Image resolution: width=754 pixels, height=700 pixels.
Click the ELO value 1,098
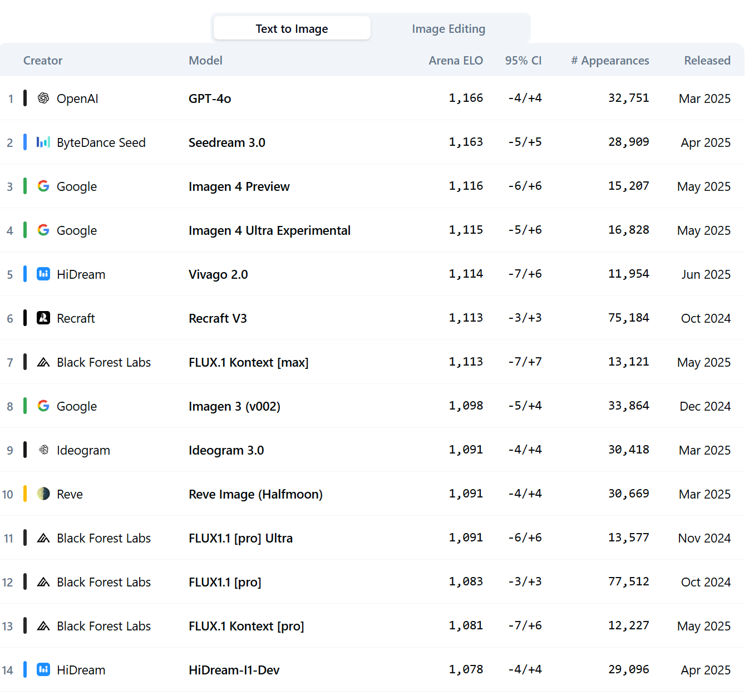click(x=466, y=406)
